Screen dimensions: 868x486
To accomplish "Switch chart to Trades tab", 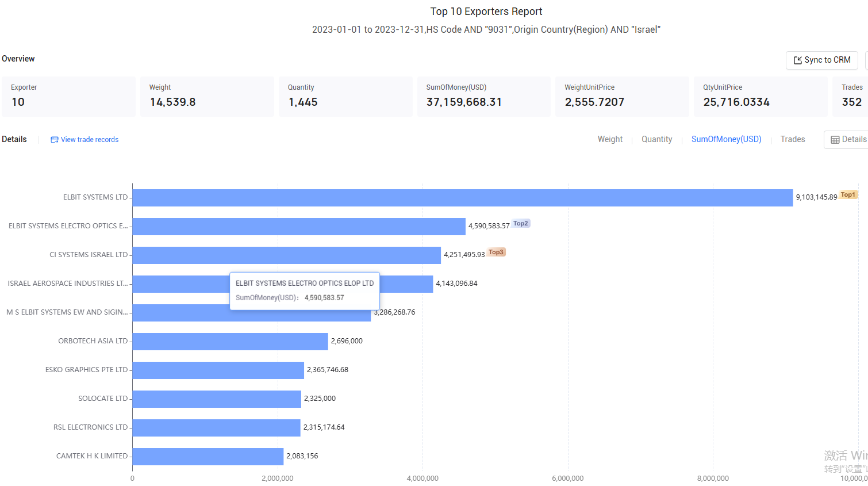I will pos(793,139).
